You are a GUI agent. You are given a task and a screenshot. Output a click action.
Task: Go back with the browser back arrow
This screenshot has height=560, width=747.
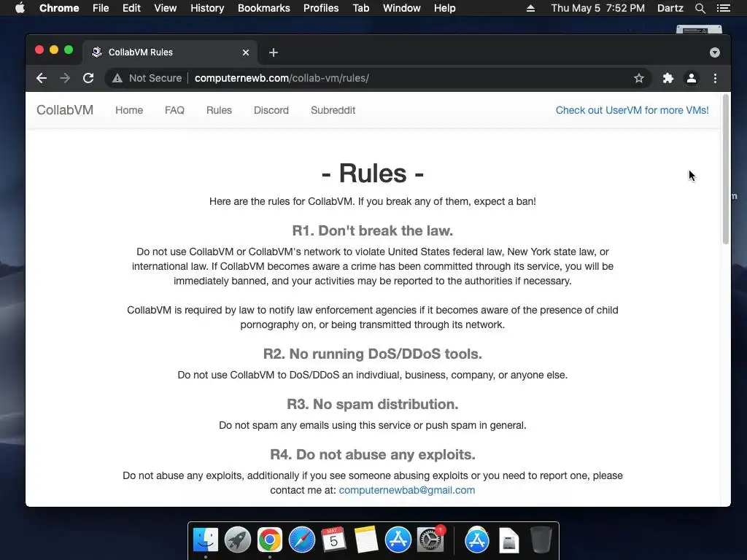[42, 78]
